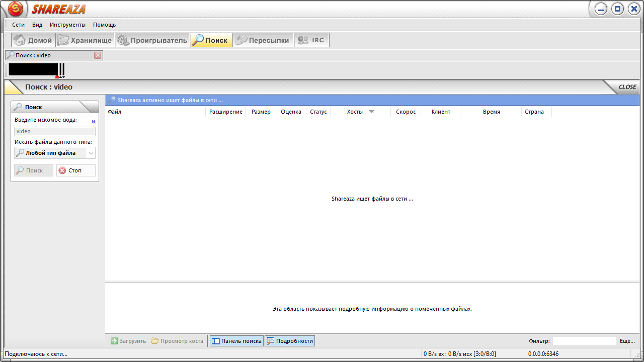Open the Ещё... filter options

coord(627,341)
